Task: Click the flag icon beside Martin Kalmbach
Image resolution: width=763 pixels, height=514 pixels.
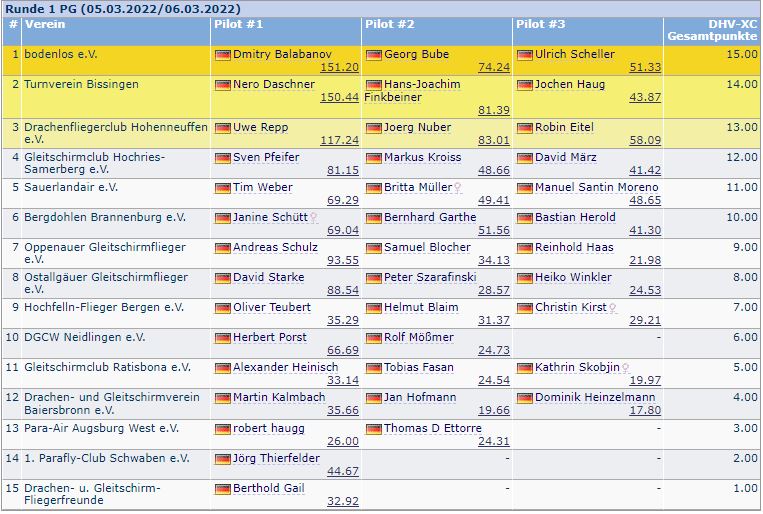Action: point(222,399)
